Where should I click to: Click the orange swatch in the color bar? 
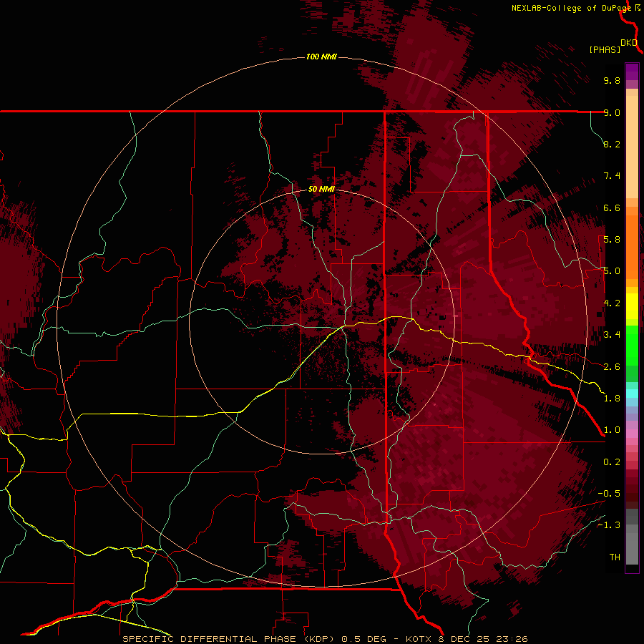pyautogui.click(x=632, y=246)
